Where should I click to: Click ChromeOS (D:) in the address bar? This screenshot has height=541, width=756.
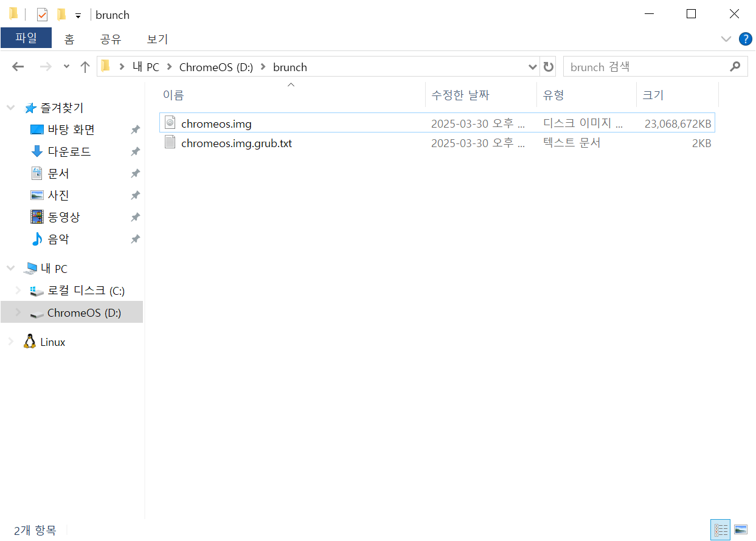216,67
